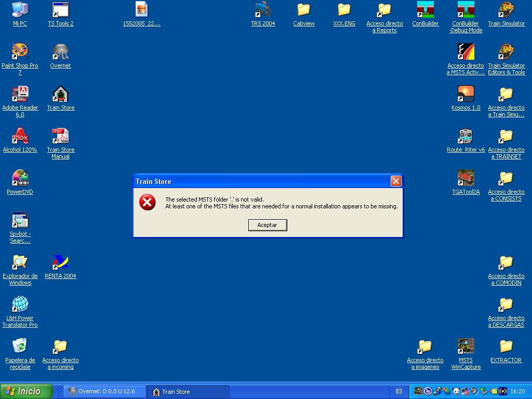Screen dimensions: 532x399
Task: Select the Train Store taskbar button
Action: [188, 391]
